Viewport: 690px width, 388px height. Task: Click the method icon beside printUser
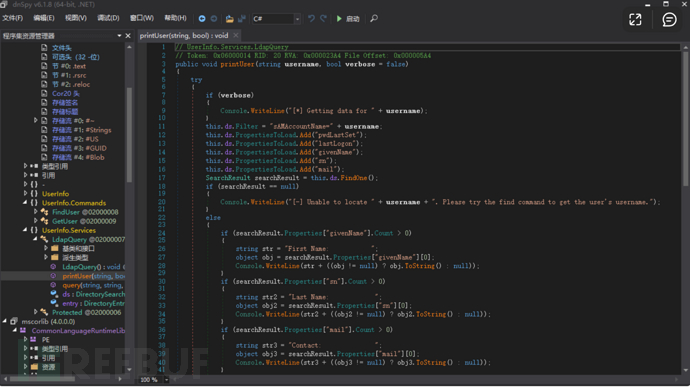point(53,276)
